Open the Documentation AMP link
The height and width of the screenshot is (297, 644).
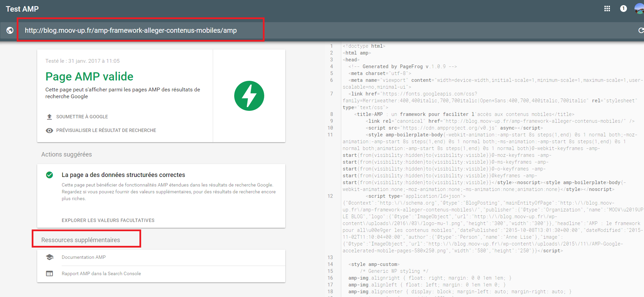tap(84, 257)
